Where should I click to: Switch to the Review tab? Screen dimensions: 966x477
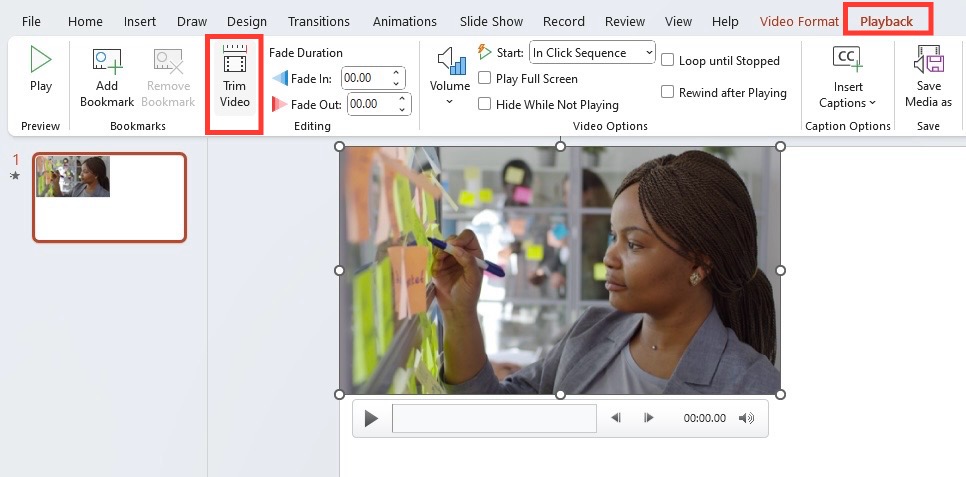625,22
